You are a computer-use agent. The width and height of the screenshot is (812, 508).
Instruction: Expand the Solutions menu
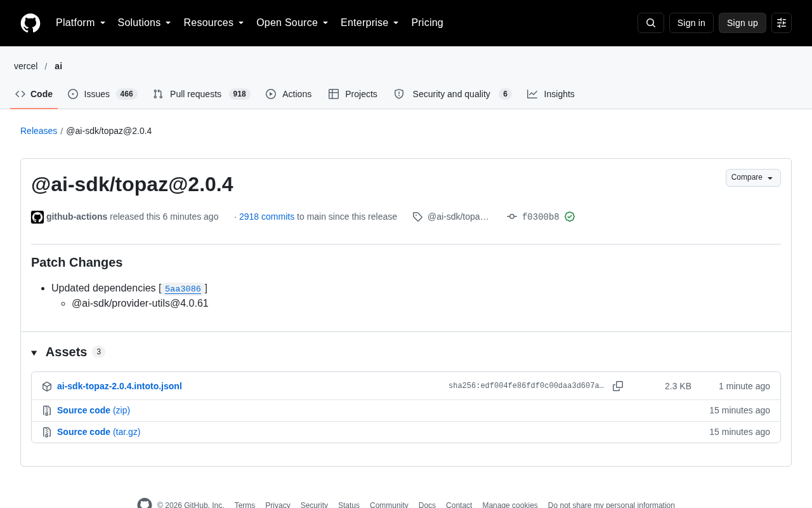pos(145,23)
